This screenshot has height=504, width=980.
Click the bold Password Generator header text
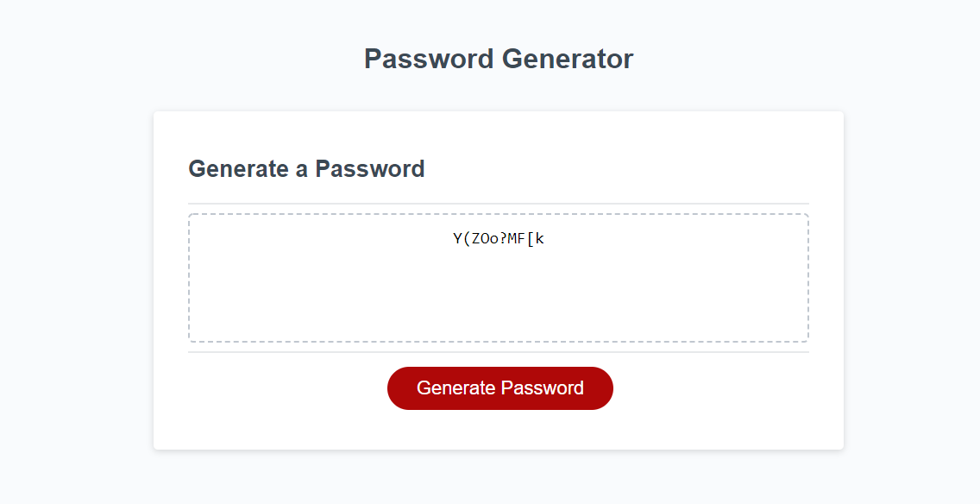(499, 59)
